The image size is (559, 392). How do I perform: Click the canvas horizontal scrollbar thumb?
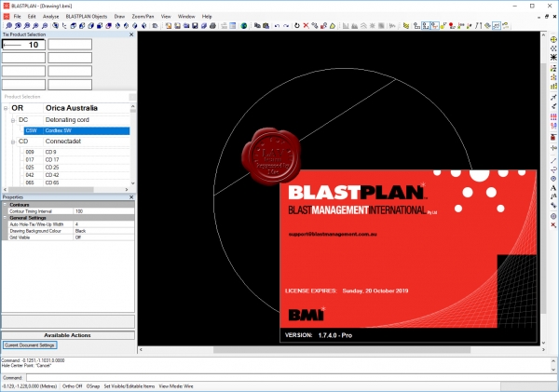tap(342, 349)
